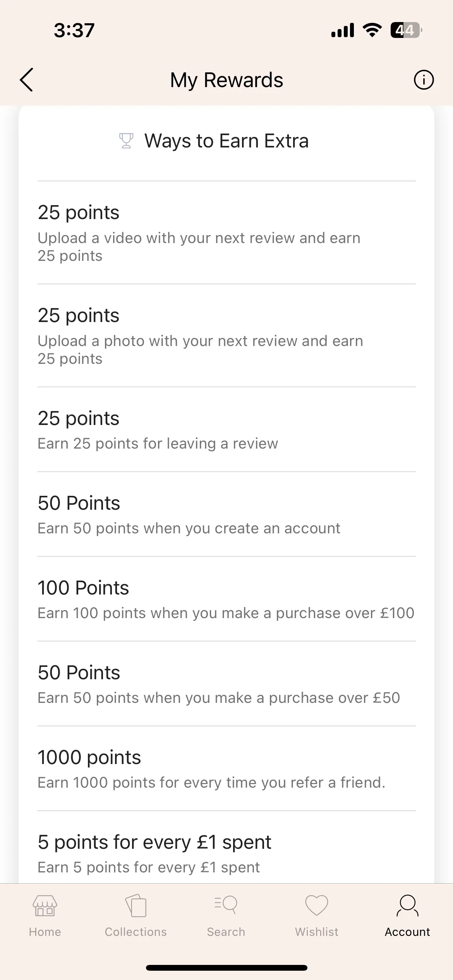Open the refer a friend 1000 points reward
Image resolution: width=453 pixels, height=980 pixels.
tap(226, 769)
